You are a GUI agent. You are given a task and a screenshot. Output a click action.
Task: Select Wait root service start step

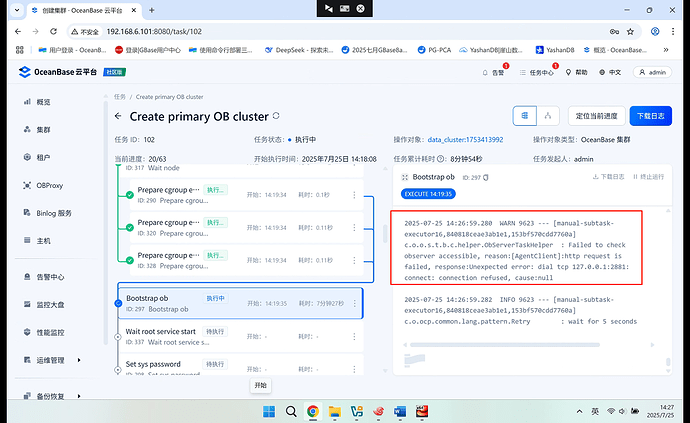(240, 336)
